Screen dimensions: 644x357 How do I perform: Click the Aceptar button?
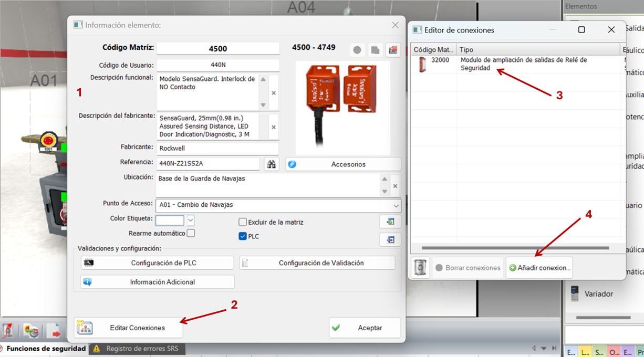click(365, 328)
